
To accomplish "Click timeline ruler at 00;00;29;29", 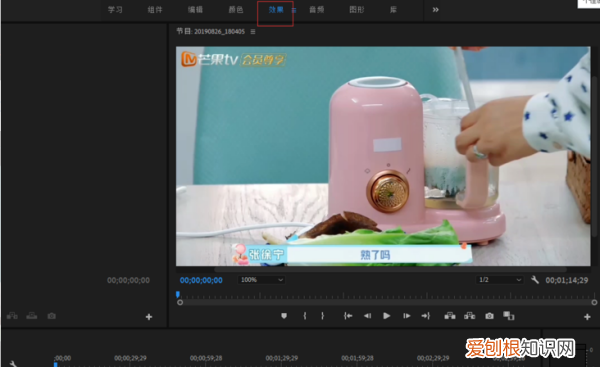I will coord(130,358).
